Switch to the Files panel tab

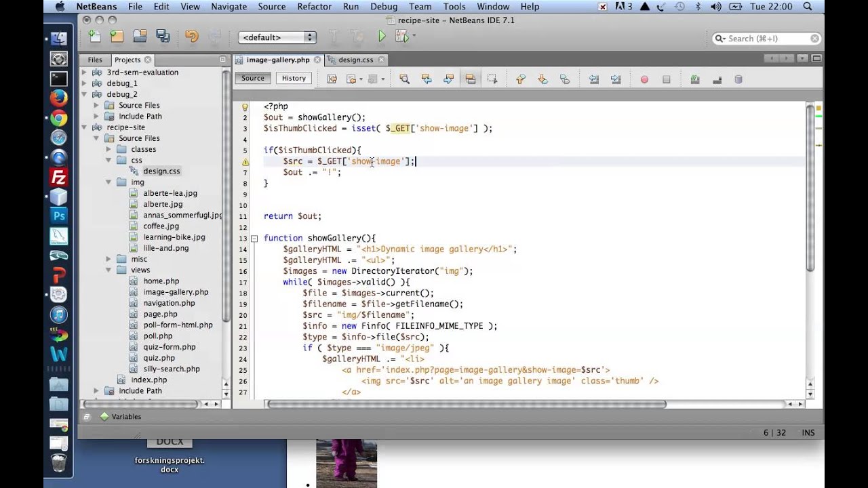pos(95,60)
